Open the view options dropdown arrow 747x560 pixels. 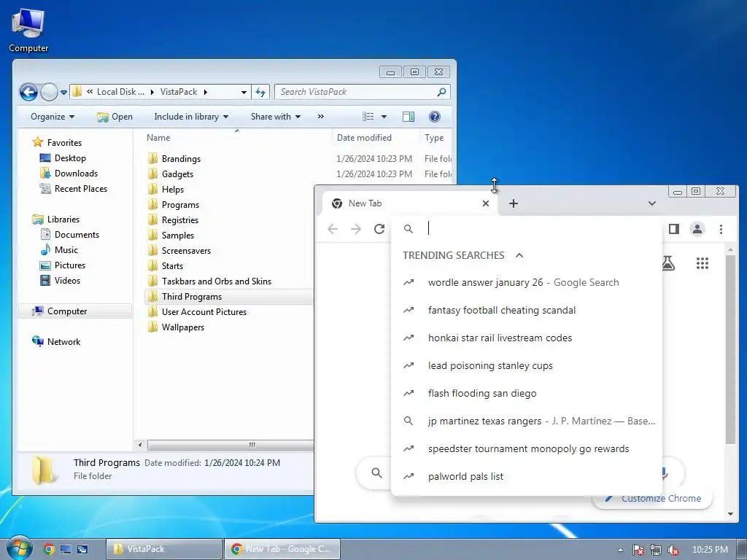coord(384,117)
